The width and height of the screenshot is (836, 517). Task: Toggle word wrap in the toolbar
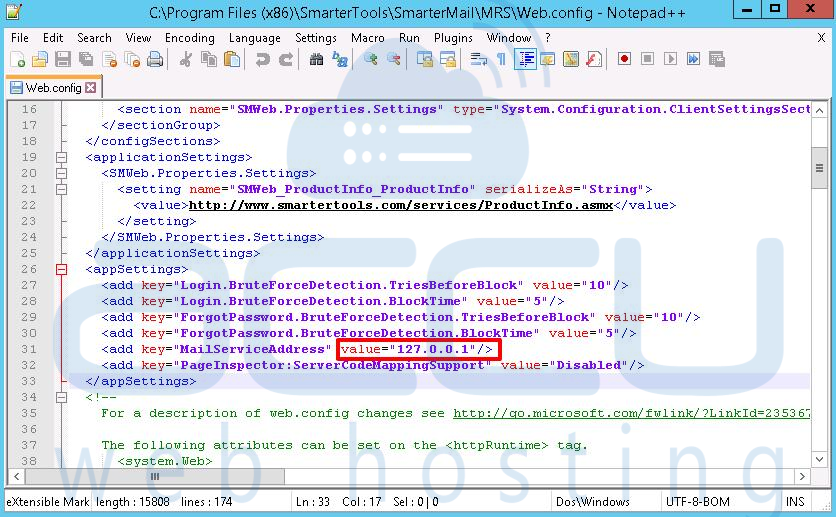tap(478, 59)
